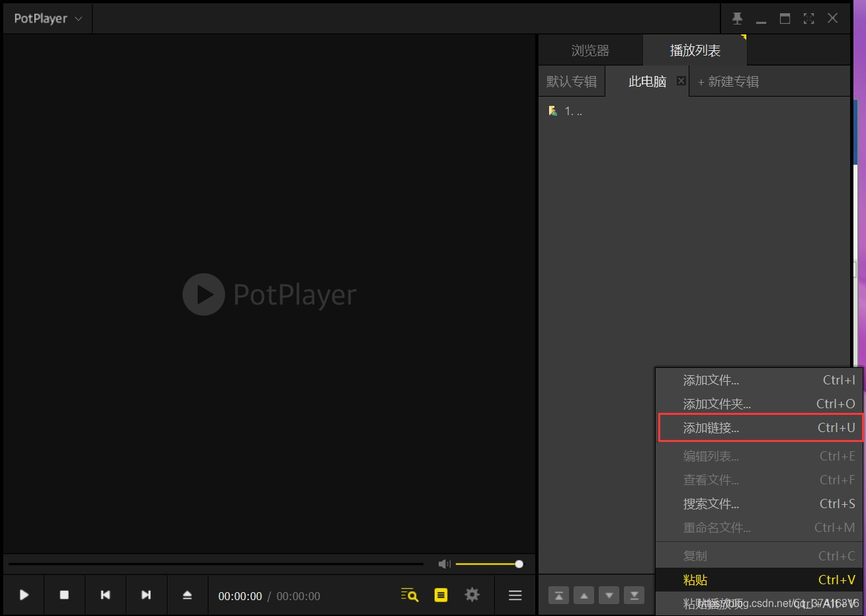Open settings via the gear icon

pos(472,595)
